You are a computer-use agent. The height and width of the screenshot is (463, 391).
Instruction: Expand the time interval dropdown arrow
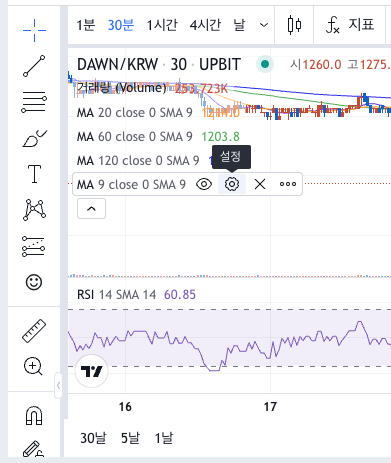tap(264, 25)
